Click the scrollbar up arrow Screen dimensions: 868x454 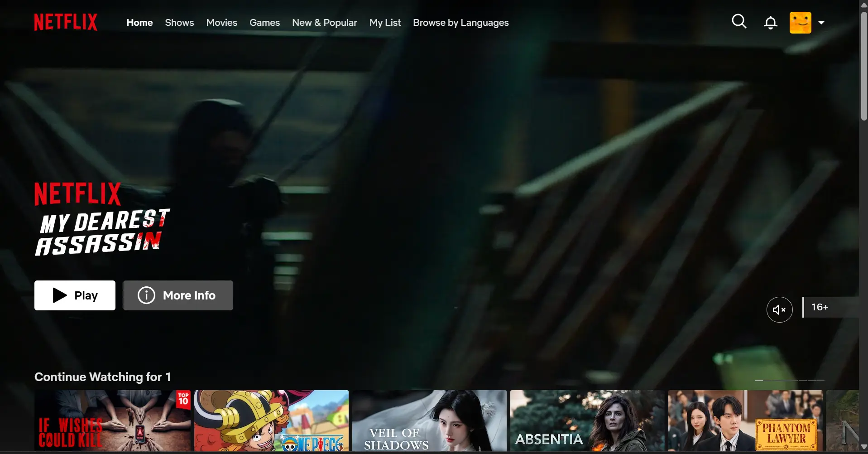click(x=863, y=5)
